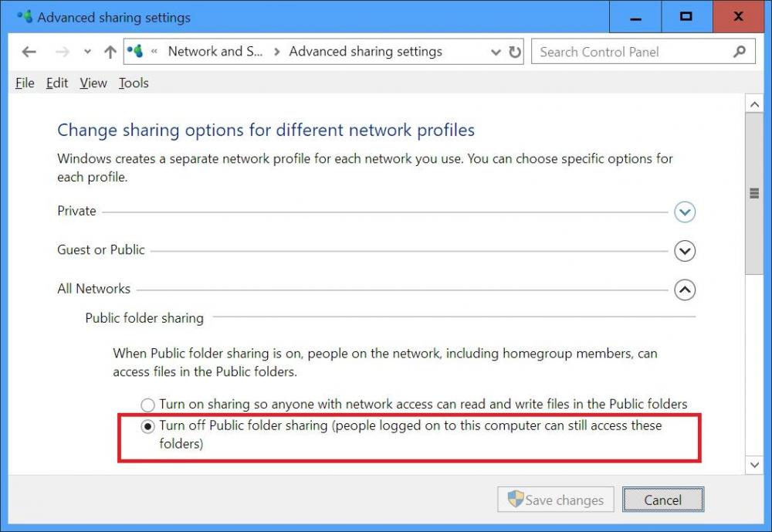772x532 pixels.
Task: Select Turn off Public folder sharing
Action: tap(147, 426)
